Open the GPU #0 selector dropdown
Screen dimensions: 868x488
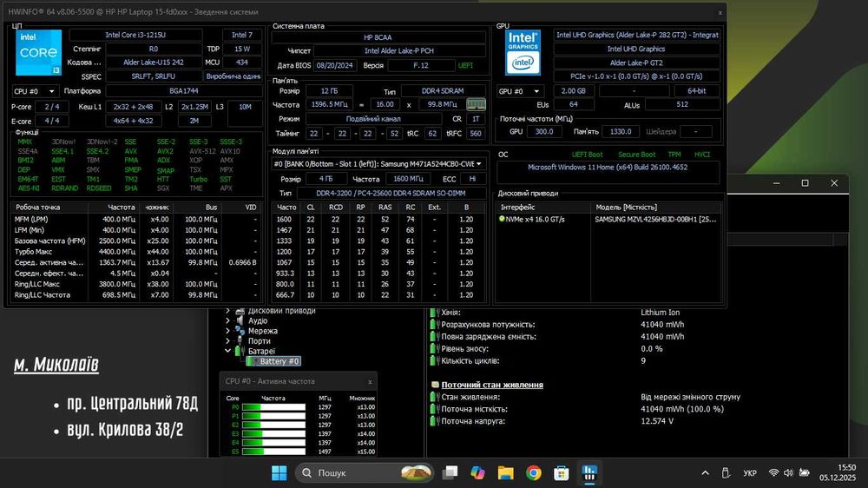(x=519, y=91)
